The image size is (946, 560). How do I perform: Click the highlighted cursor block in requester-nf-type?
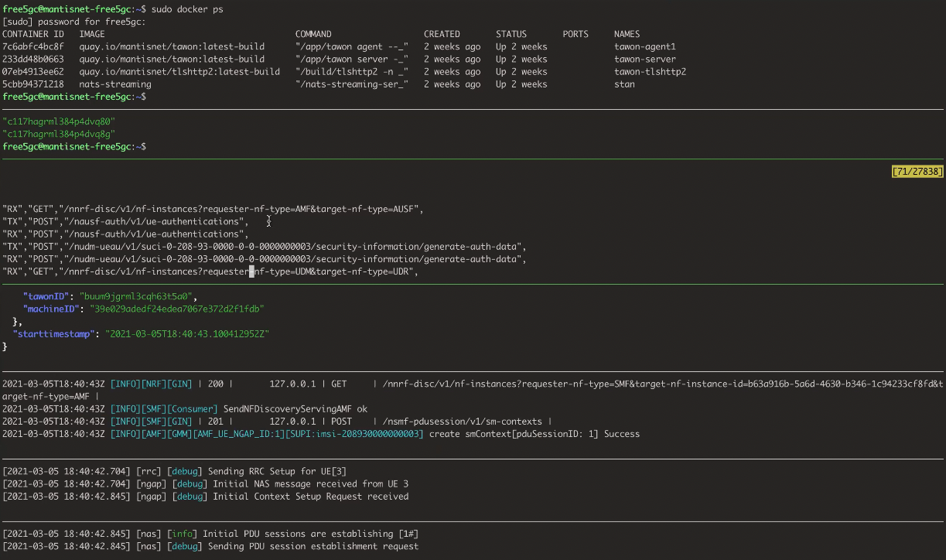tap(251, 271)
